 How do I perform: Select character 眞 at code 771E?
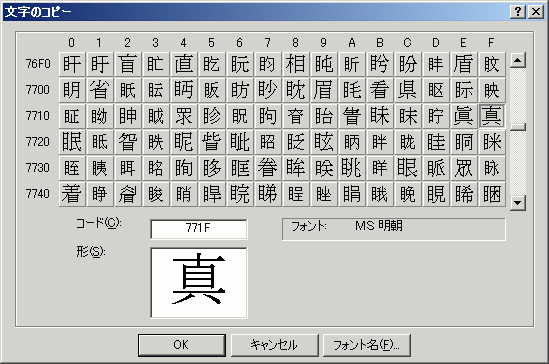coord(464,116)
